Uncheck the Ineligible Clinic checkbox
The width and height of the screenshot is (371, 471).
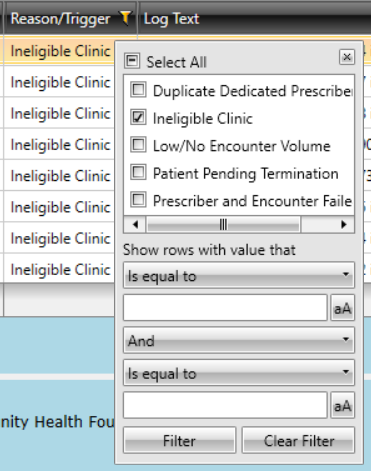point(138,117)
